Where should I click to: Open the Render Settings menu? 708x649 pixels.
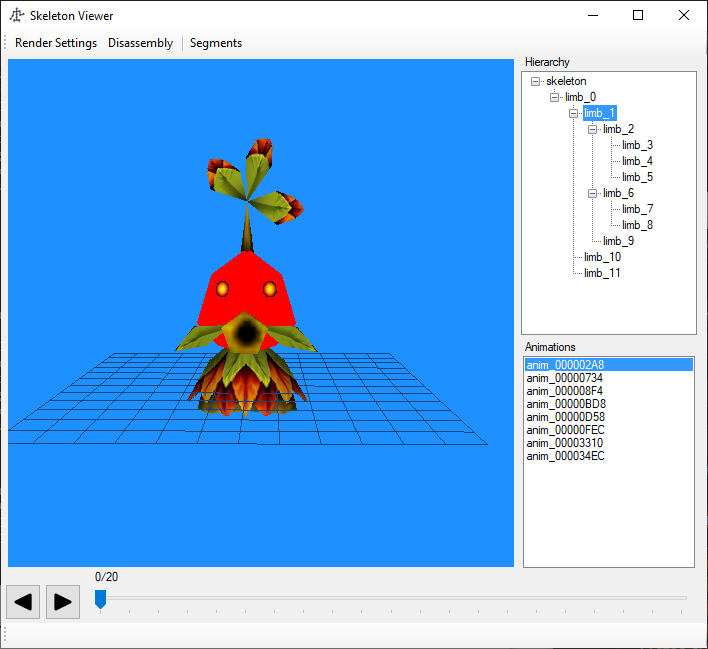tap(56, 43)
